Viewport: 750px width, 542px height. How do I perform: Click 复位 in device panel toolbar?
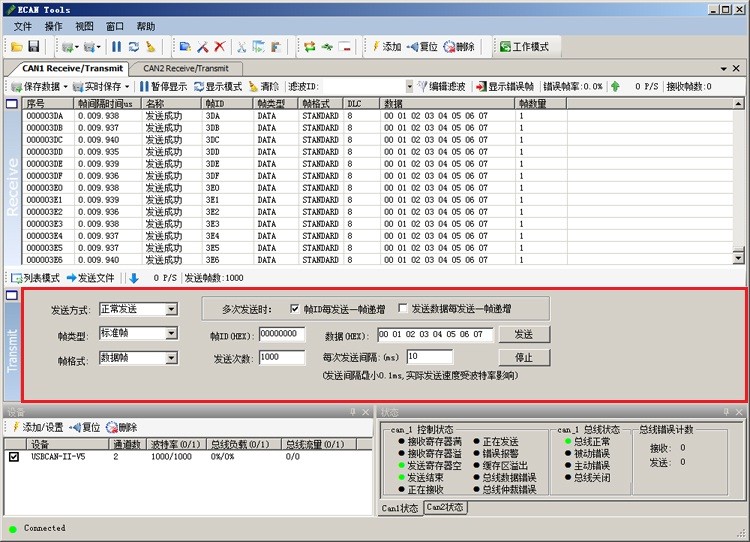point(85,427)
